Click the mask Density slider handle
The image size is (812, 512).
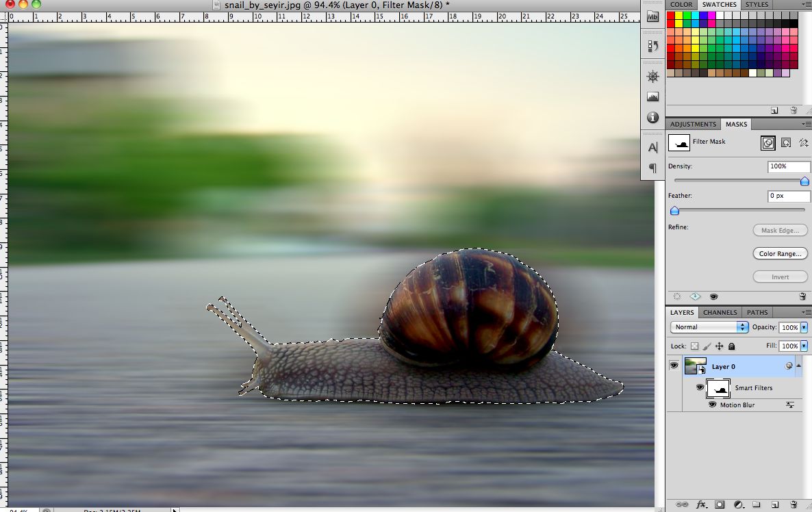coord(804,181)
